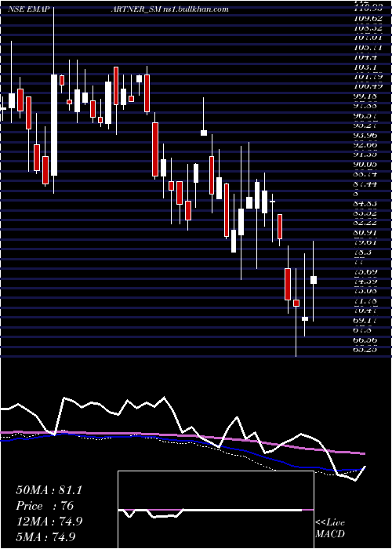Click the Price : 76 readout
Image resolution: width=392 pixels, height=549 pixels.
(45, 506)
